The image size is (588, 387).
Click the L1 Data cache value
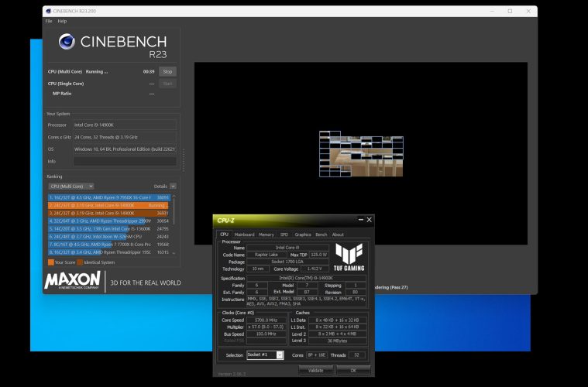pos(338,320)
